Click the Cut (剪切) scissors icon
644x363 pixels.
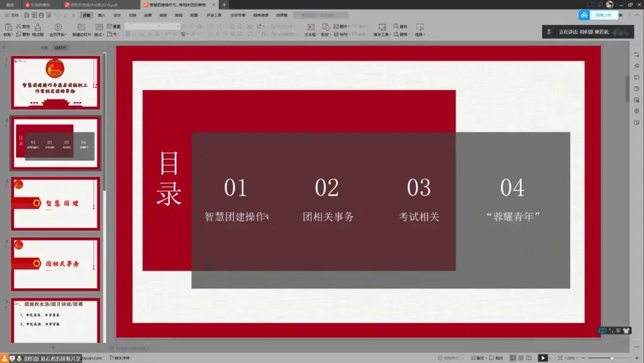18,26
